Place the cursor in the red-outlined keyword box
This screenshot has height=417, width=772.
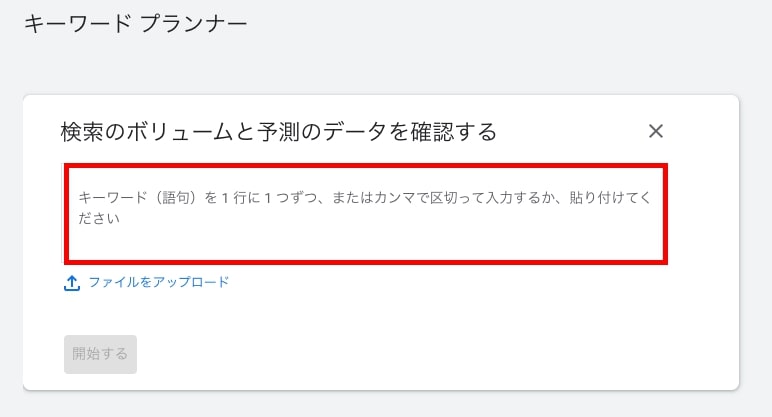pos(366,214)
